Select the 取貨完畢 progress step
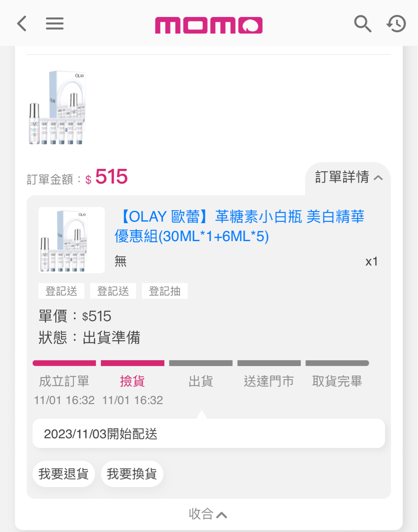Image resolution: width=418 pixels, height=532 pixels. coord(337,381)
